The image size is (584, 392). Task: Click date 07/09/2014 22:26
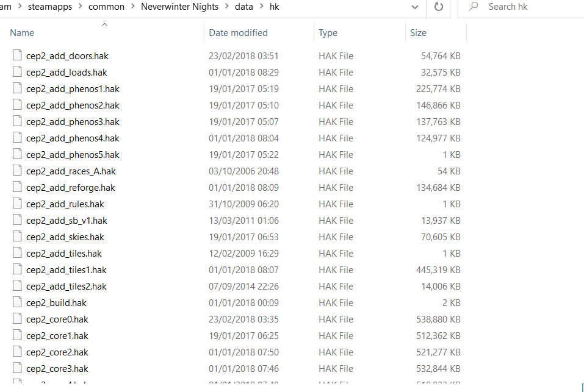(x=243, y=287)
